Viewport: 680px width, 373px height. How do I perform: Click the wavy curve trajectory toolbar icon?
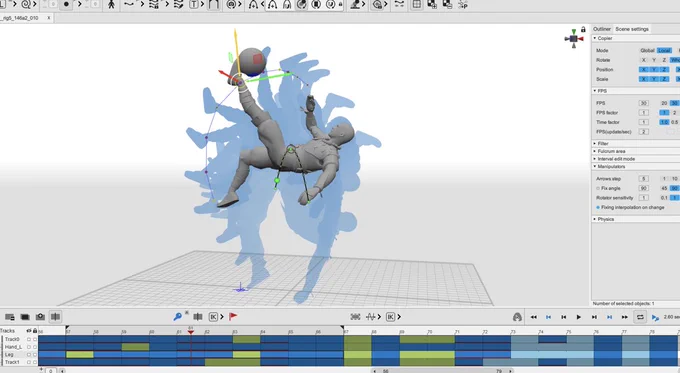coord(129,4)
